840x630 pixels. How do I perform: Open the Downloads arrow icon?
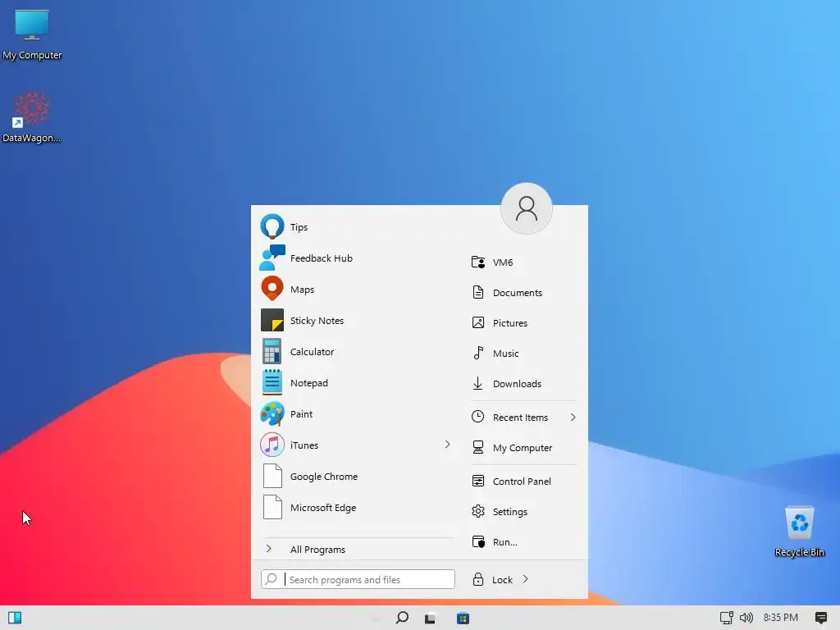(478, 384)
